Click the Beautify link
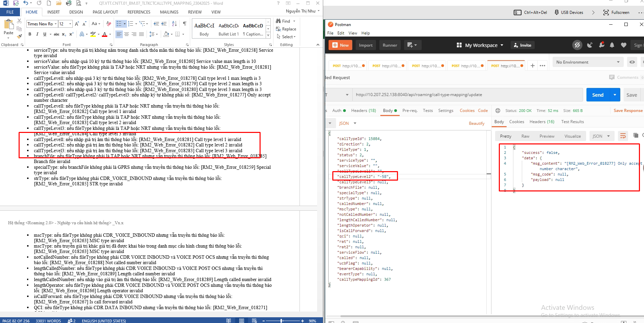This screenshot has width=644, height=323. click(476, 123)
